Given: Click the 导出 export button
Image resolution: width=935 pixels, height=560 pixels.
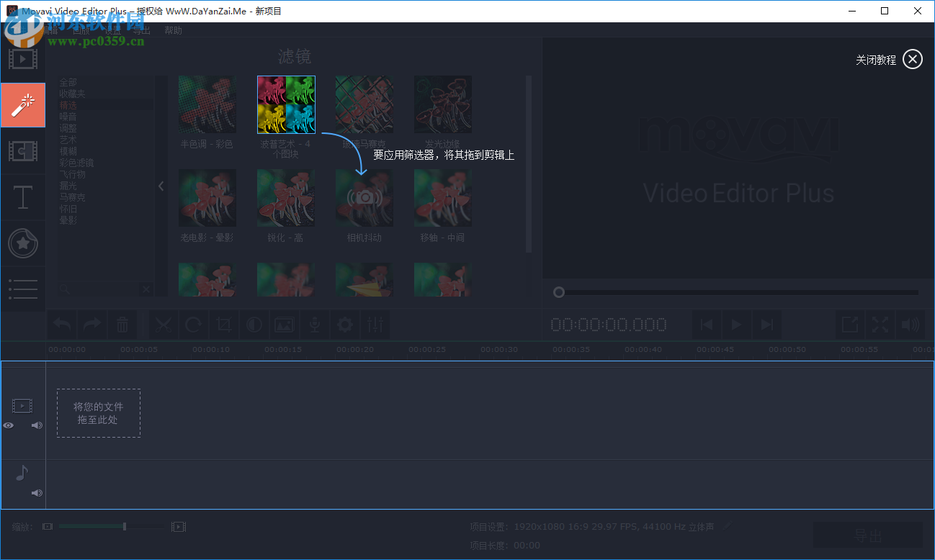Looking at the screenshot, I should coord(868,535).
